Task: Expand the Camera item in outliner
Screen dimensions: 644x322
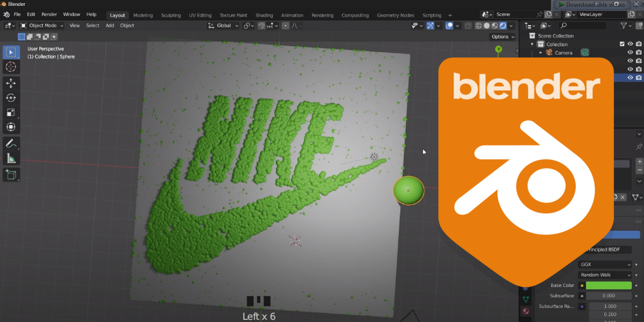Action: (541, 53)
